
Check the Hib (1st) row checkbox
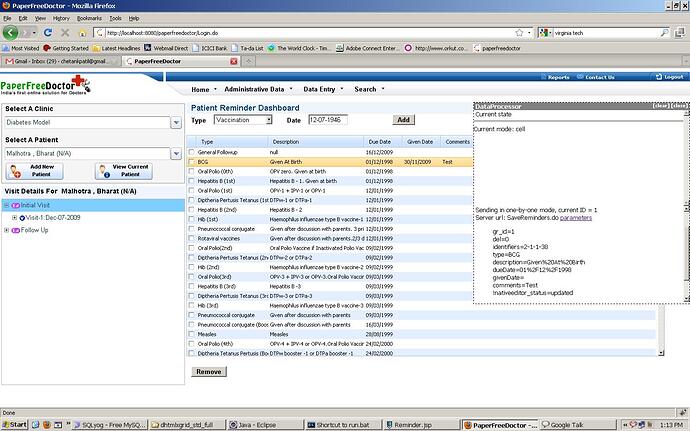click(x=191, y=219)
